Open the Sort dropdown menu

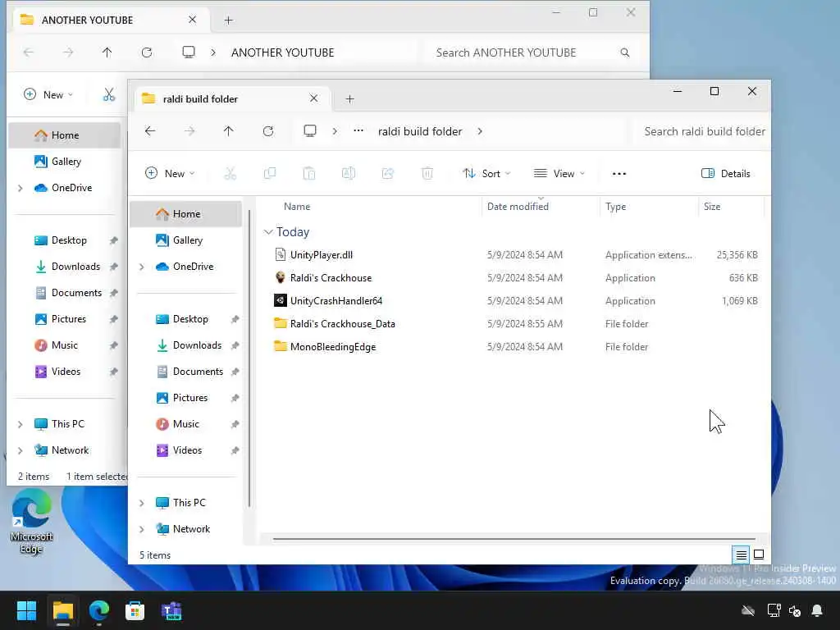(486, 174)
